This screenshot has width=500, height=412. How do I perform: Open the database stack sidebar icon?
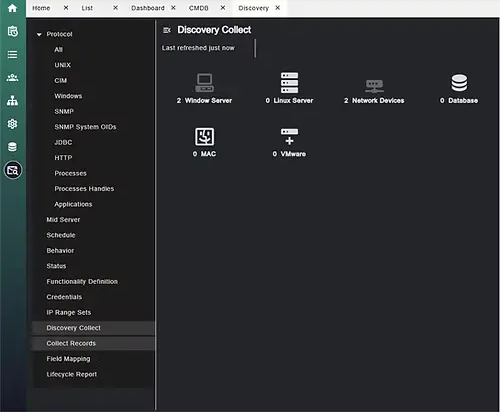tap(12, 147)
